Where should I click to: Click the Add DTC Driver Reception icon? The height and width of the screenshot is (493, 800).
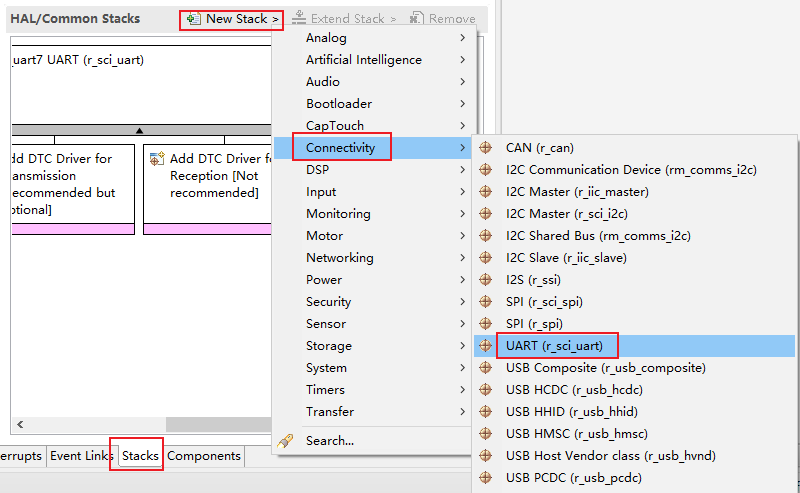tap(157, 159)
